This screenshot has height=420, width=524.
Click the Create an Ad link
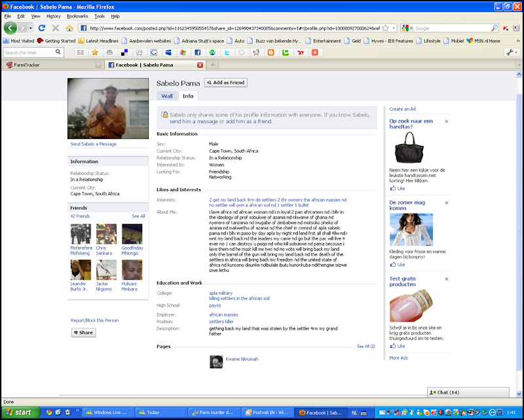402,109
